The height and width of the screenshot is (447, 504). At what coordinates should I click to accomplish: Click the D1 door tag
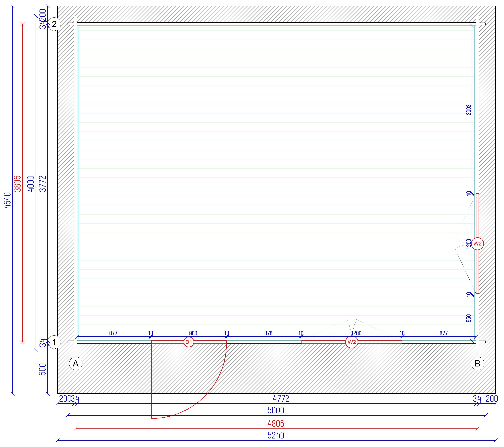tap(189, 342)
